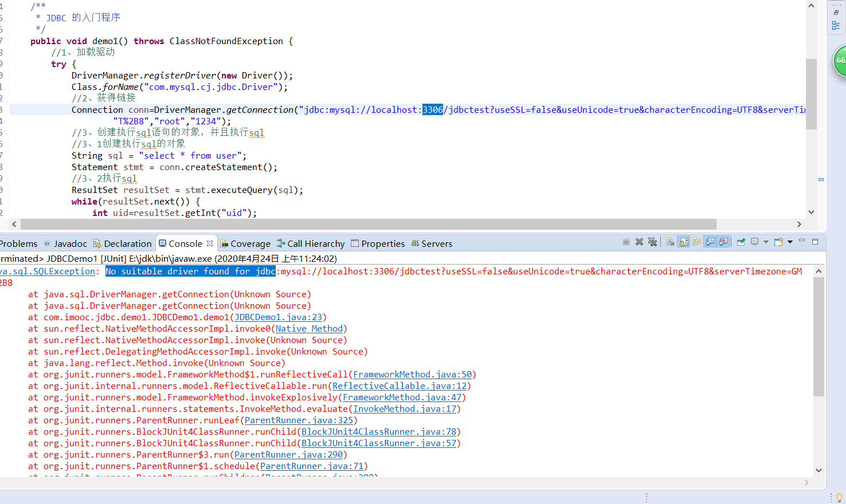Click the Restore icon atop right sidebar
This screenshot has width=846, height=504.
tap(836, 12)
